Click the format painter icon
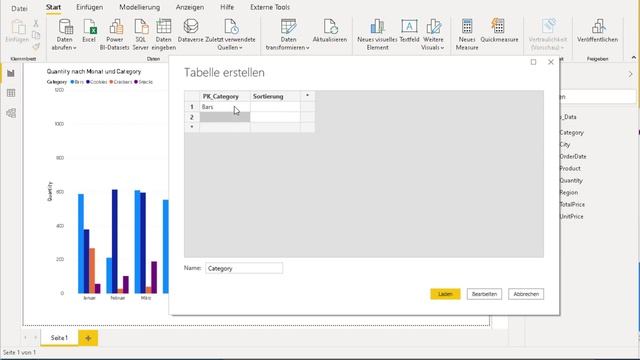Screen dimensions: 640x360 pos(36,46)
